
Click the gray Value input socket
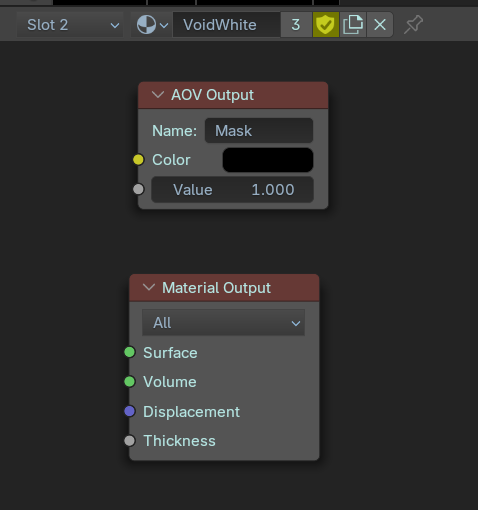(138, 189)
